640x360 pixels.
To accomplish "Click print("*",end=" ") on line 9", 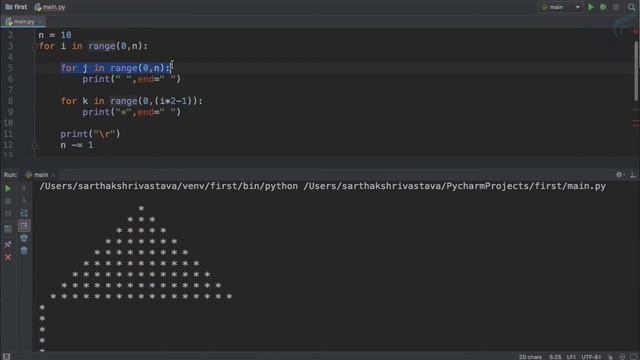I will click(131, 112).
